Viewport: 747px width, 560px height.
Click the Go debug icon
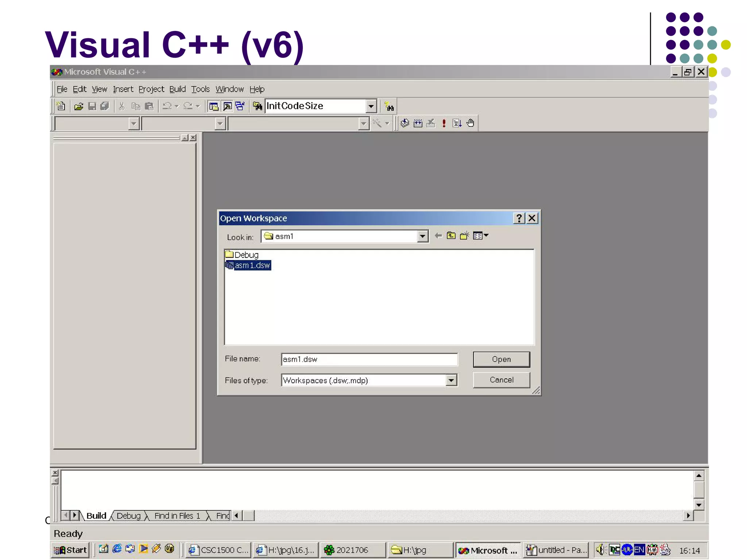click(x=457, y=123)
